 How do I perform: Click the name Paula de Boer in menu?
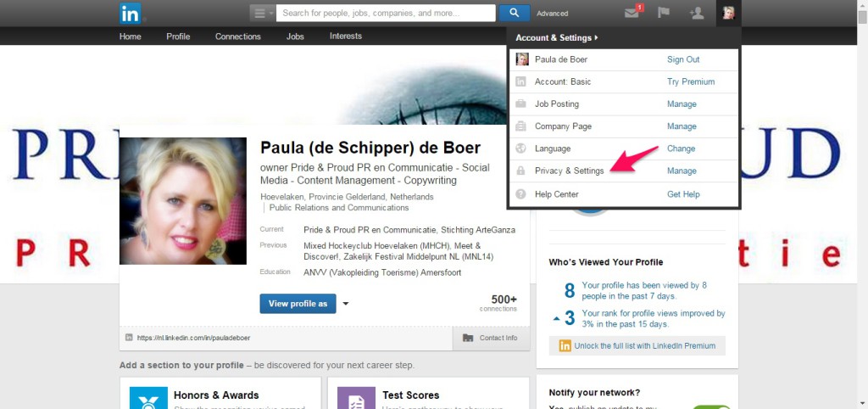click(561, 59)
